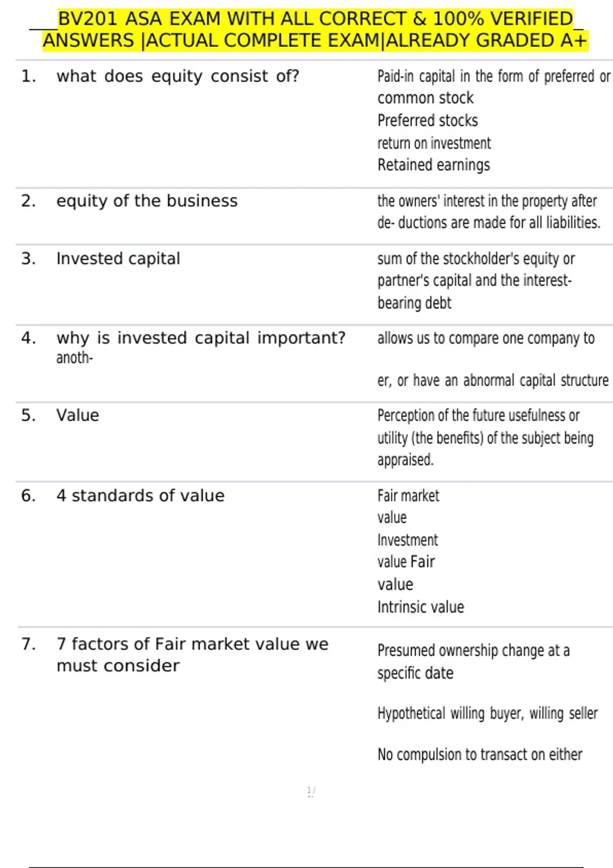Image resolution: width=613 pixels, height=868 pixels.
Task: Click 'Perception of the future usefulness' definition
Action: pyautogui.click(x=478, y=416)
